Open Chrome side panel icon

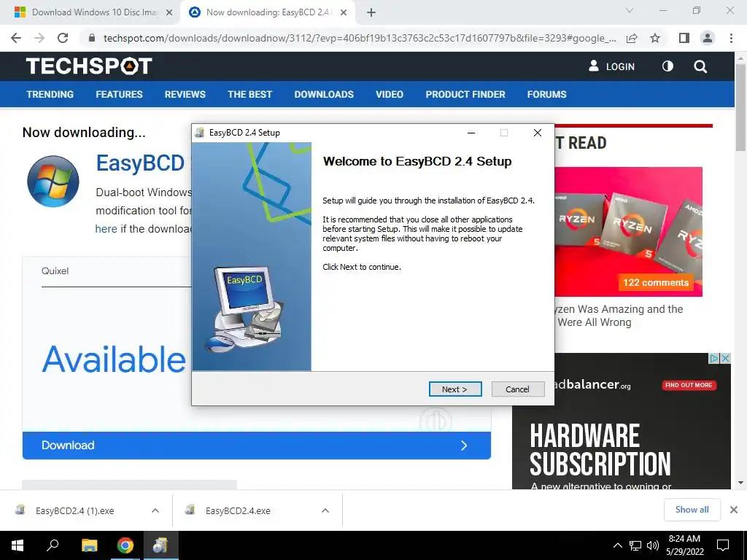pyautogui.click(x=684, y=38)
